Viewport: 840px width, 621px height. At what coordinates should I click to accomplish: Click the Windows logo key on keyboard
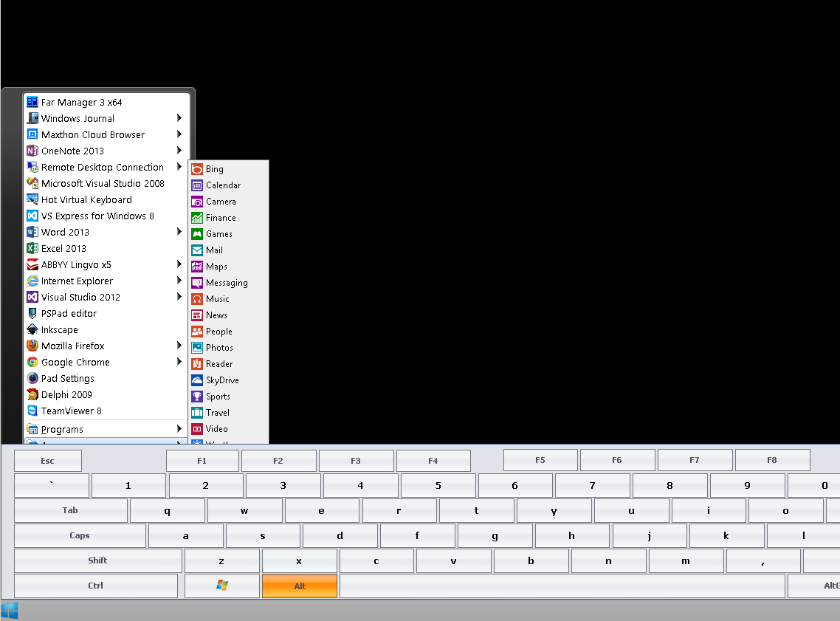tap(222, 586)
